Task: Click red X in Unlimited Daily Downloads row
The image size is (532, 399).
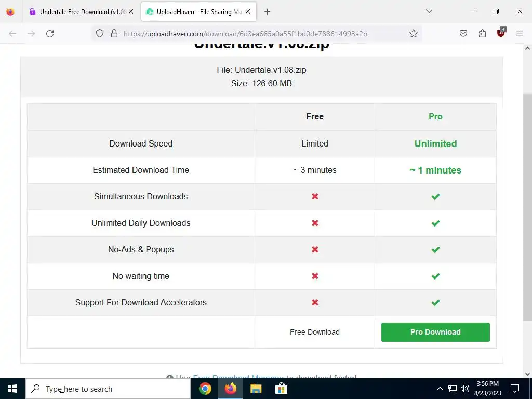Action: (315, 223)
